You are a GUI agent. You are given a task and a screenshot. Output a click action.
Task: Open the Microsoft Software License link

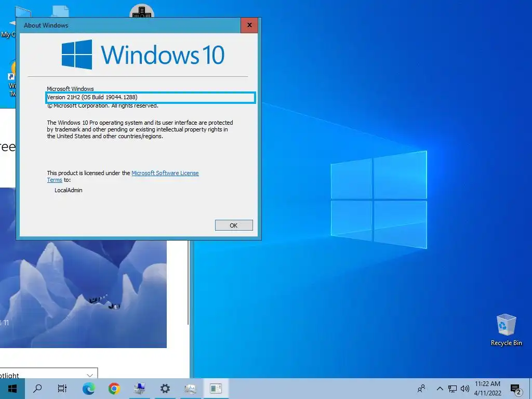(x=165, y=173)
